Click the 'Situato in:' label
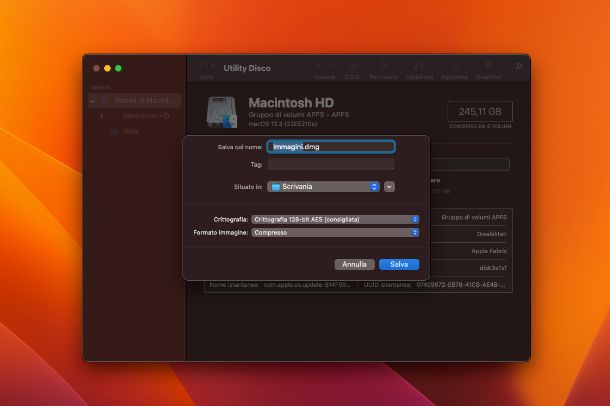Viewport: 610px width, 406px height. tap(248, 187)
